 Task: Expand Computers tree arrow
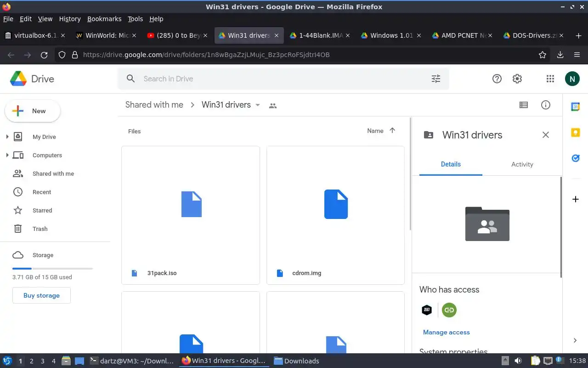[7, 155]
